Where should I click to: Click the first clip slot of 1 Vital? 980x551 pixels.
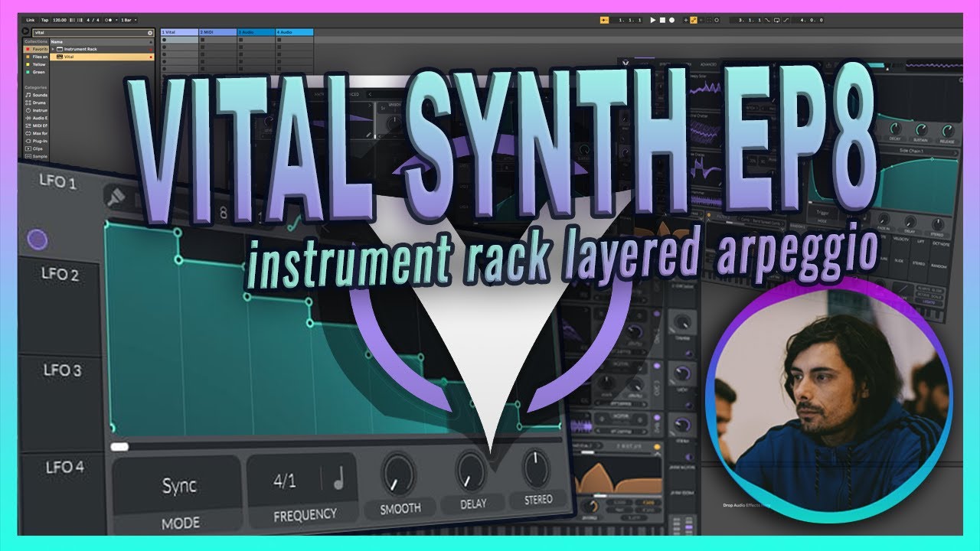(179, 40)
